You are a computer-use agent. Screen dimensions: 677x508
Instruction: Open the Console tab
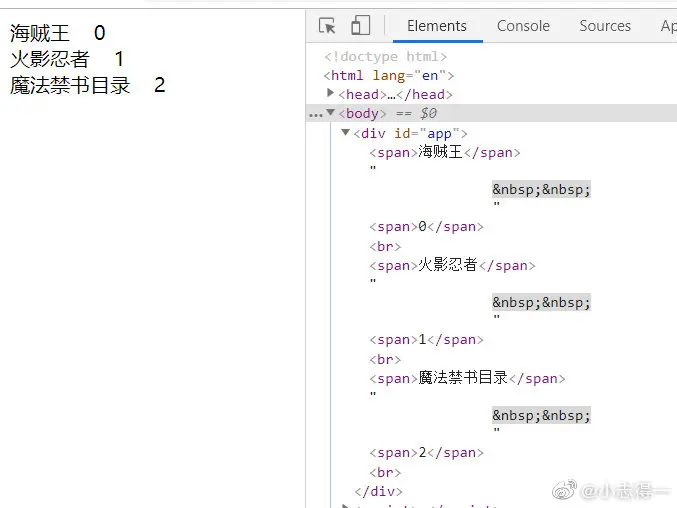point(523,26)
